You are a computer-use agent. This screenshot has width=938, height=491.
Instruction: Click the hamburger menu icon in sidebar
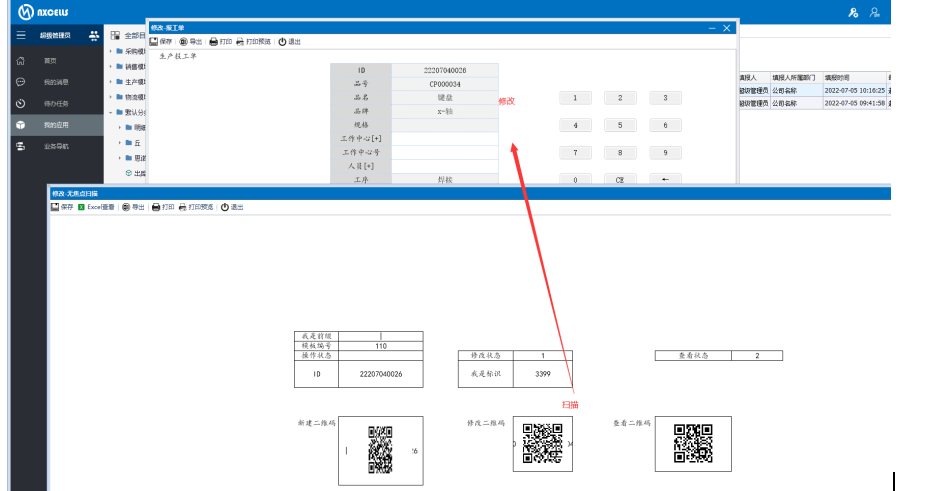[x=20, y=35]
